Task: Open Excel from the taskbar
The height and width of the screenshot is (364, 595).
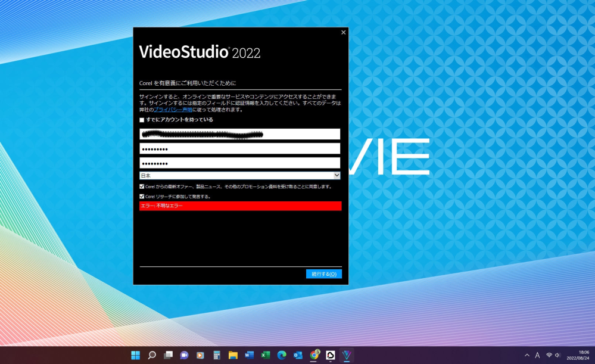Action: (266, 355)
